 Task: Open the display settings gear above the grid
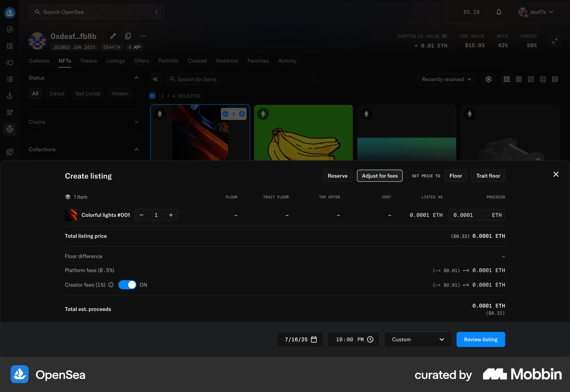pos(488,79)
